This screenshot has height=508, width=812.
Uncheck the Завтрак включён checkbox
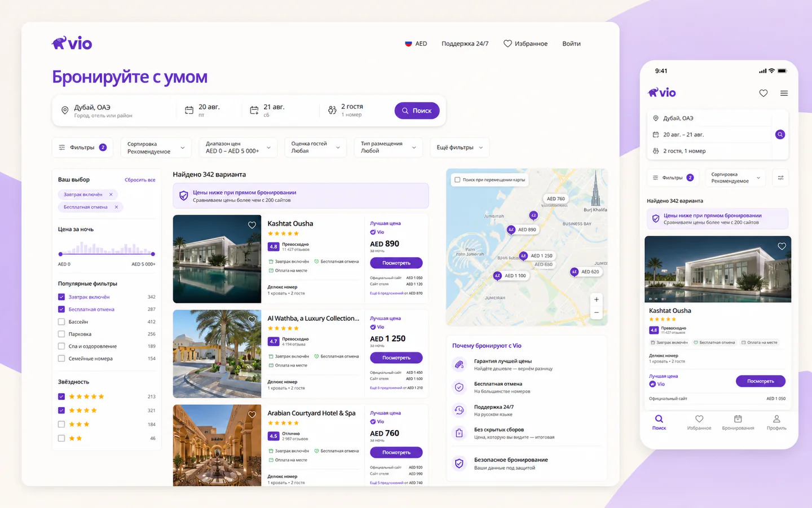point(61,297)
